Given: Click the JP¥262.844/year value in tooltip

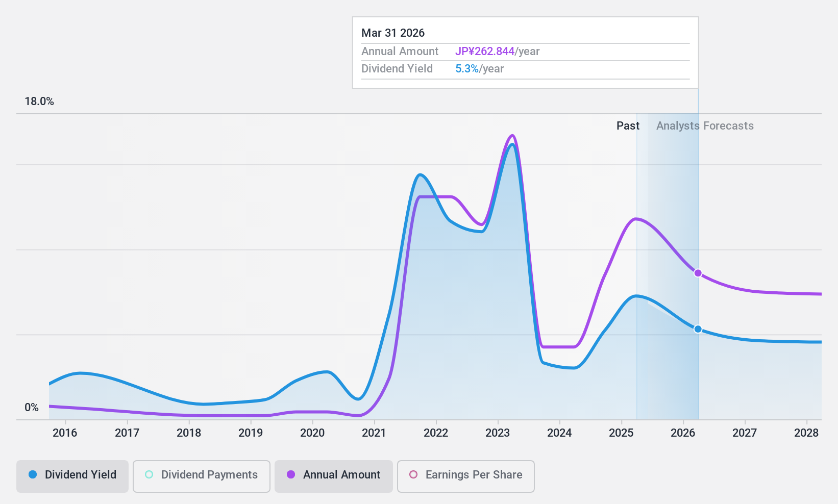Looking at the screenshot, I should point(498,52).
